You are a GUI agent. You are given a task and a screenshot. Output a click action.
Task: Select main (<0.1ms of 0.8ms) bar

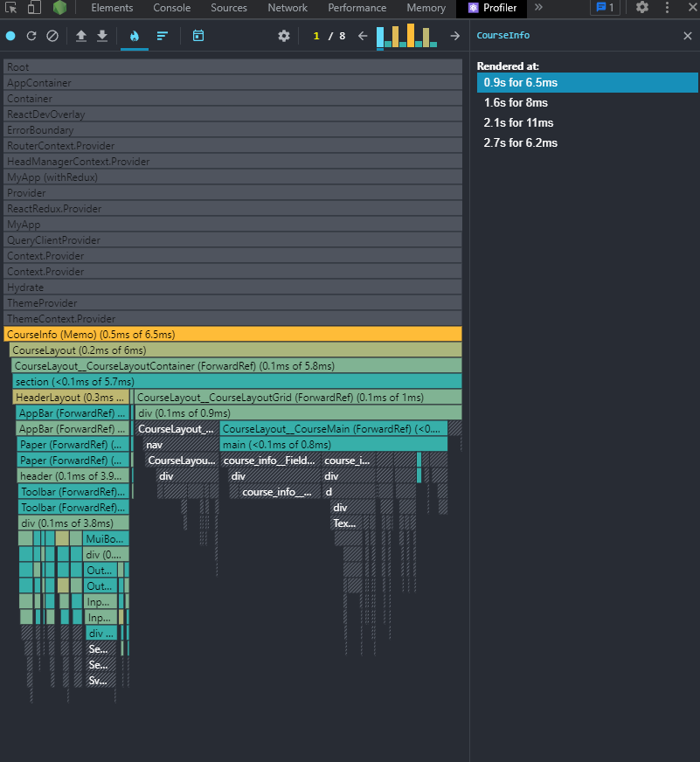[334, 444]
